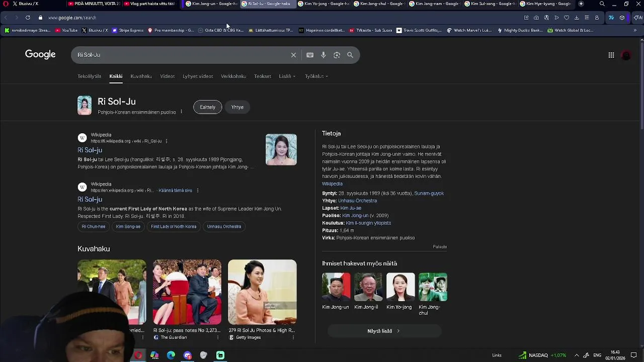The image size is (644, 362).
Task: Go back to previous page
Action: pyautogui.click(x=6, y=18)
